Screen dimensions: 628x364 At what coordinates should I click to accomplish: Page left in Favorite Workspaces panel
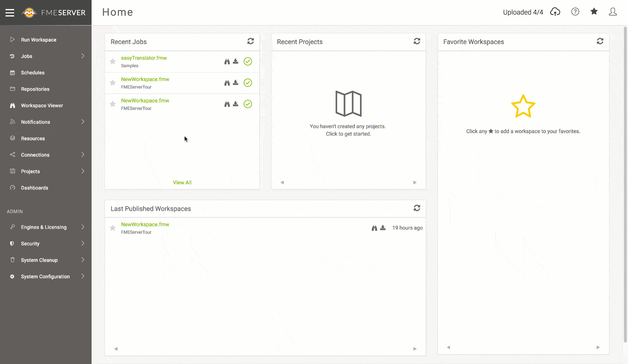tap(448, 348)
